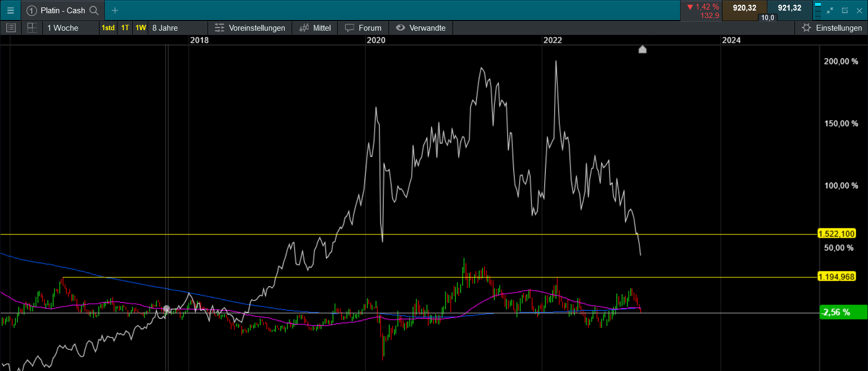868x371 pixels.
Task: Expand the Mittel price type dropdown
Action: pos(315,28)
